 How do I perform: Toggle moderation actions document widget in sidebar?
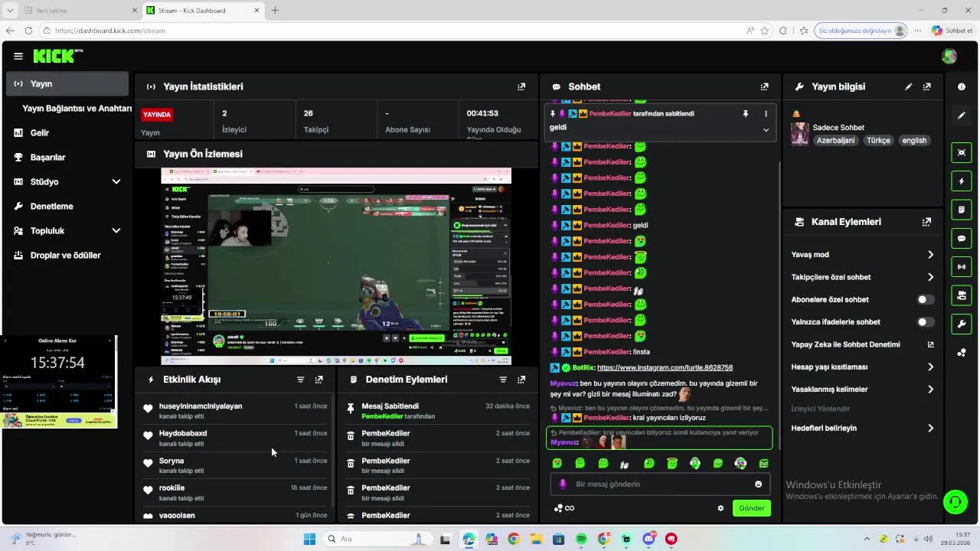pyautogui.click(x=962, y=210)
